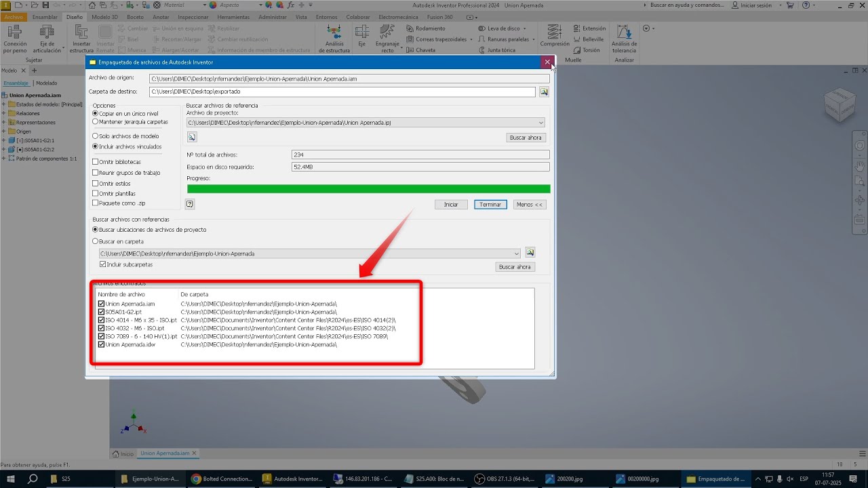Browse for project file icon

pos(192,137)
